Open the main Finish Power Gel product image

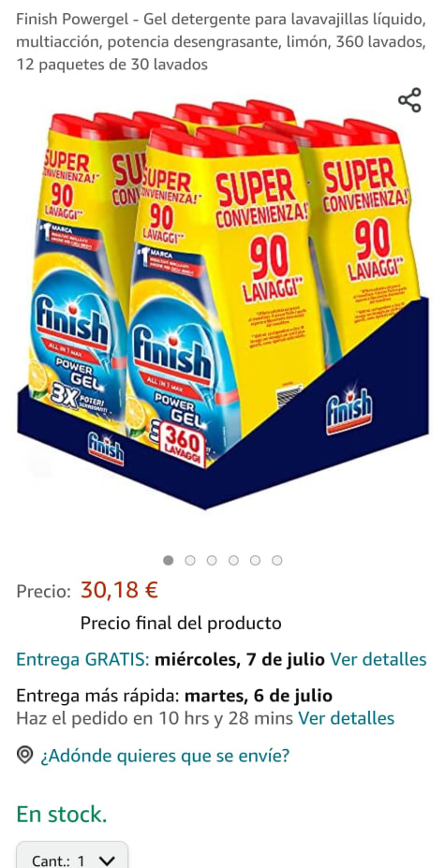[x=223, y=303]
